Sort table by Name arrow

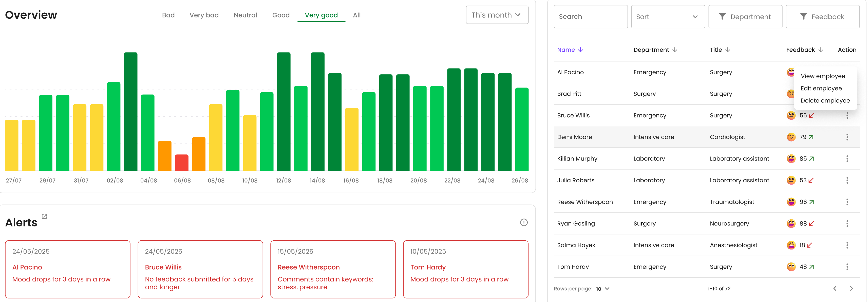point(580,50)
